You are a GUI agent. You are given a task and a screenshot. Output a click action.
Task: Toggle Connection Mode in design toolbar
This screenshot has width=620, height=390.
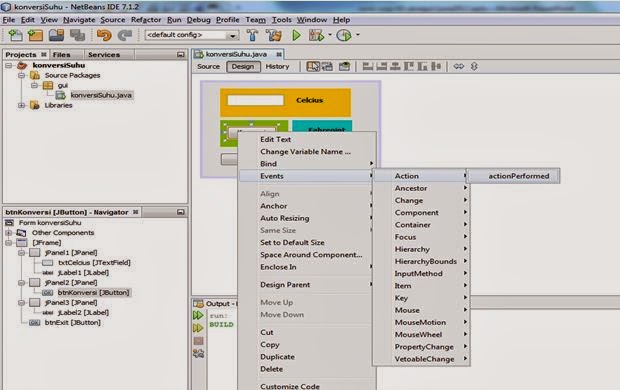(x=328, y=66)
